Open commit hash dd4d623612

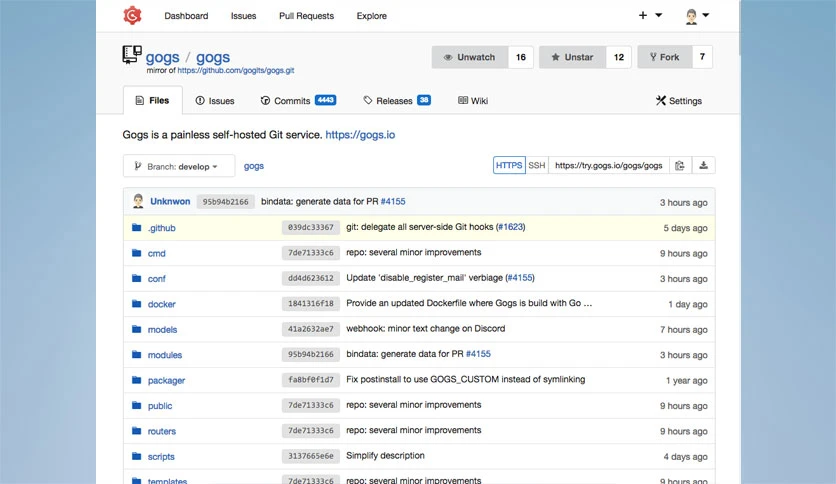(311, 278)
